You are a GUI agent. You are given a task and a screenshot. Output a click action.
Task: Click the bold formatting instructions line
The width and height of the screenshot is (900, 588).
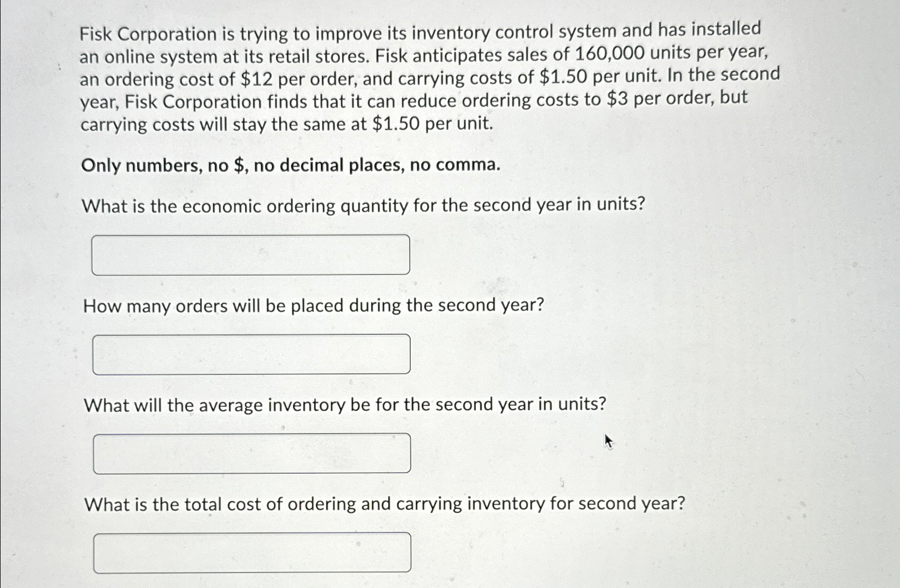pyautogui.click(x=291, y=165)
